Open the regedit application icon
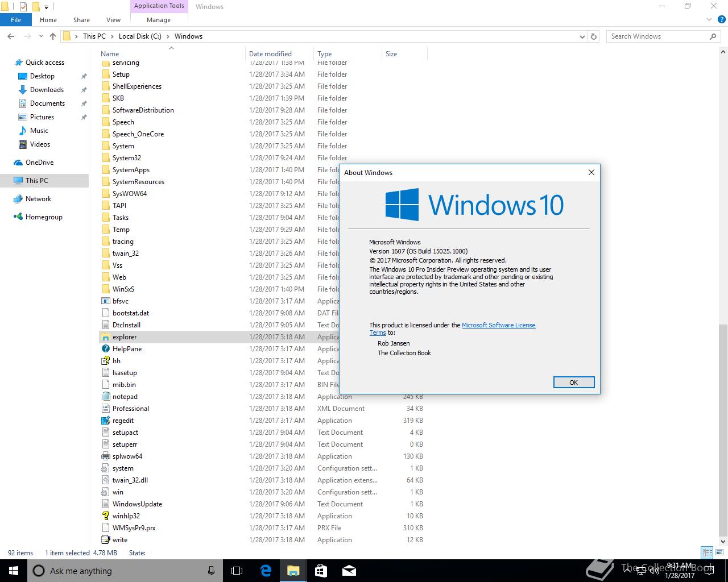 105,421
